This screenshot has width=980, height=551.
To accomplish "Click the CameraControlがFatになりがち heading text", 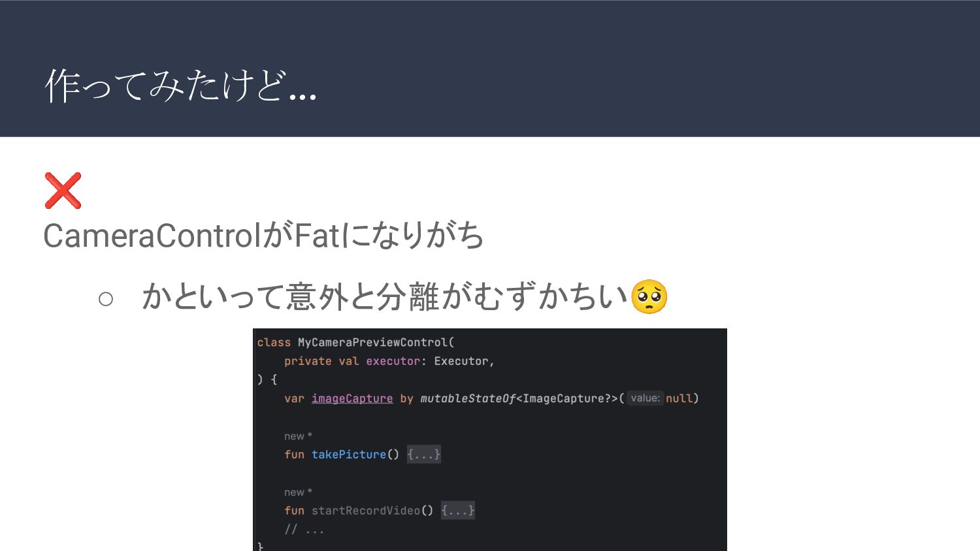I will pyautogui.click(x=263, y=236).
